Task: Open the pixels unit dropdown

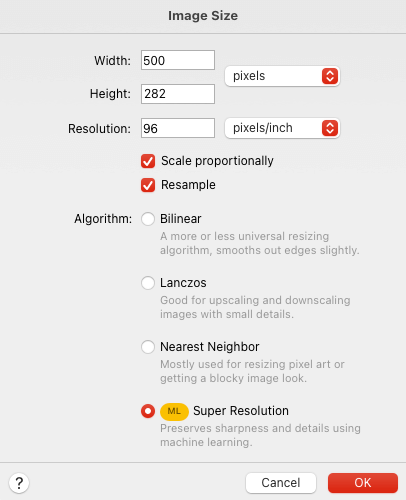Action: click(282, 76)
